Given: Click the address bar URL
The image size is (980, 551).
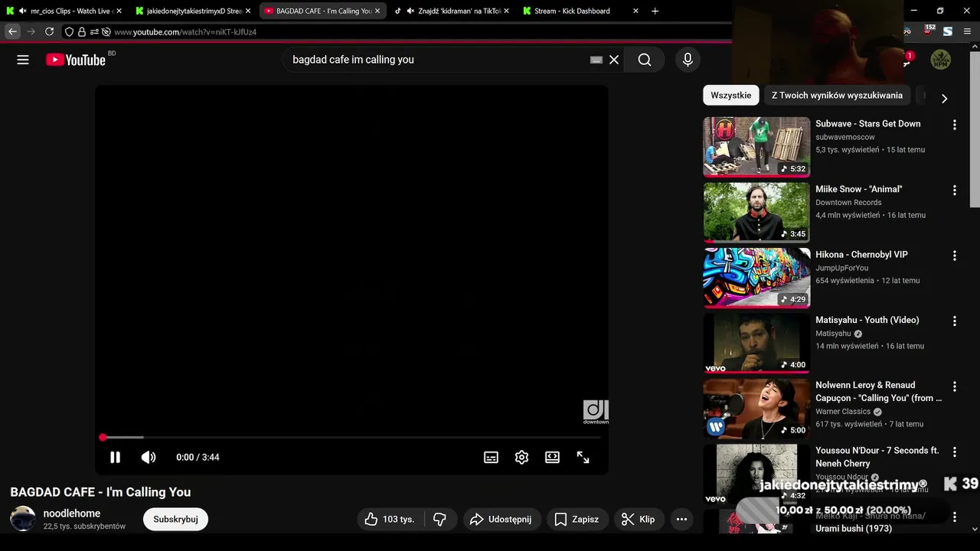Looking at the screenshot, I should point(185,32).
